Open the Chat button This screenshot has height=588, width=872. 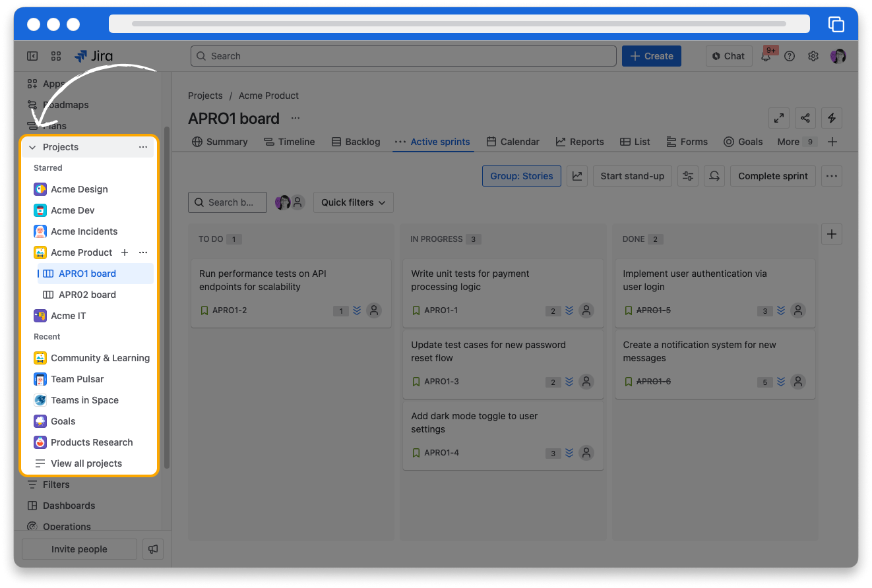729,56
